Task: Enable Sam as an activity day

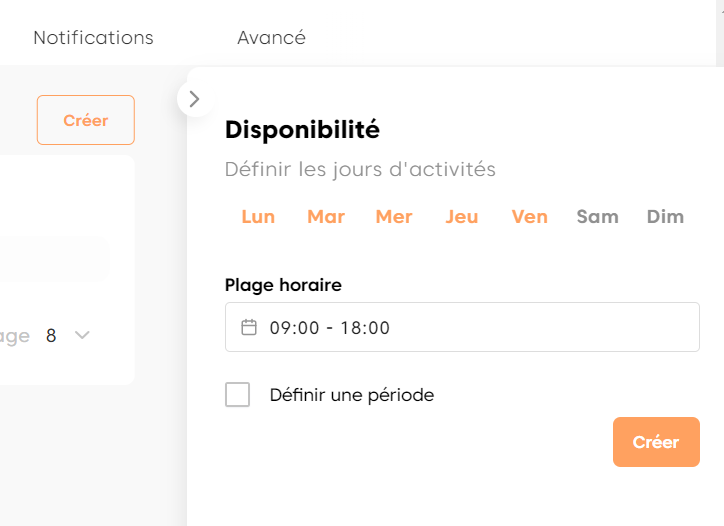Action: pos(598,217)
